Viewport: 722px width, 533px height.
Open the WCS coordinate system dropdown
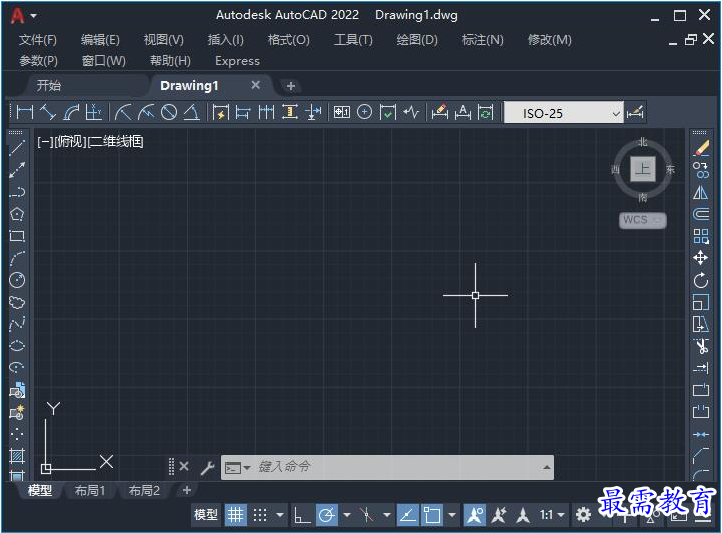pos(642,220)
